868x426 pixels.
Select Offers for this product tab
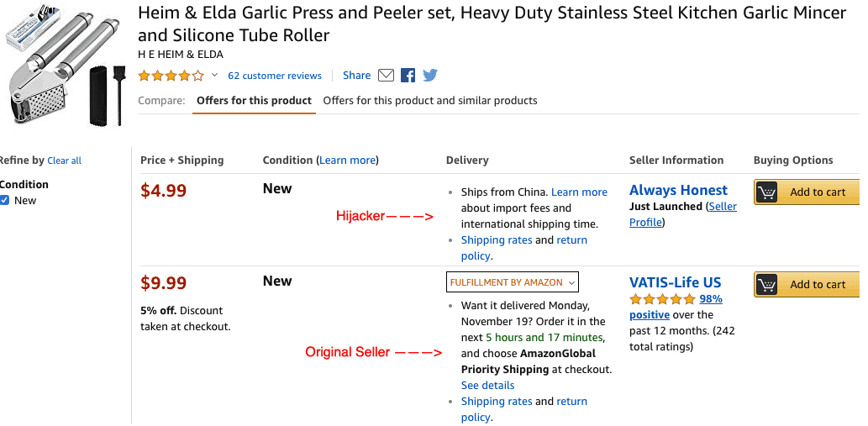[x=254, y=101]
